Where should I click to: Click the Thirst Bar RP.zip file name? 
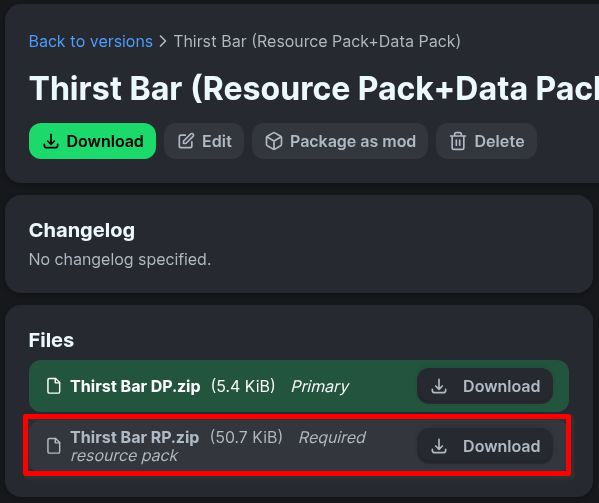(134, 437)
